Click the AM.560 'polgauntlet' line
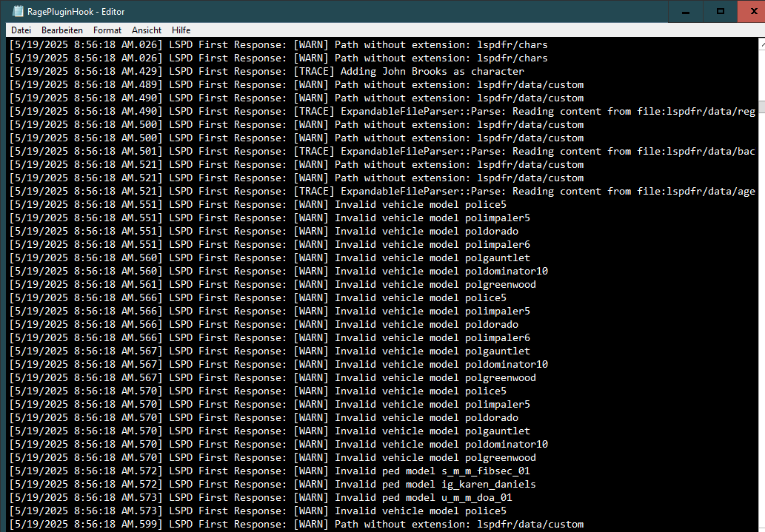Screen dimensions: 765x532 click(x=270, y=258)
